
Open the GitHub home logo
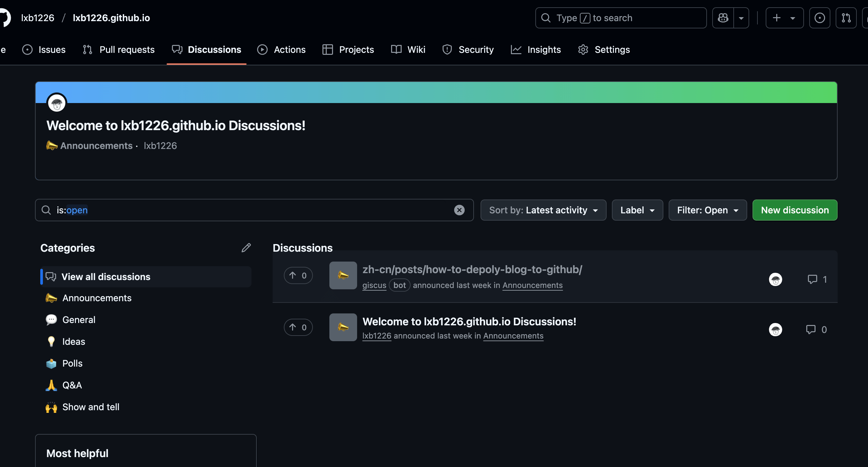pos(5,18)
